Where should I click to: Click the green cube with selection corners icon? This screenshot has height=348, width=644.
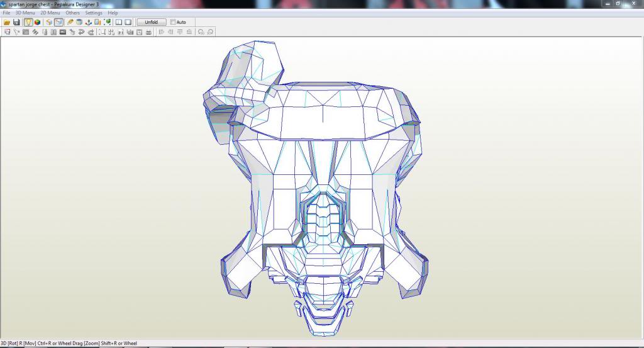click(107, 22)
